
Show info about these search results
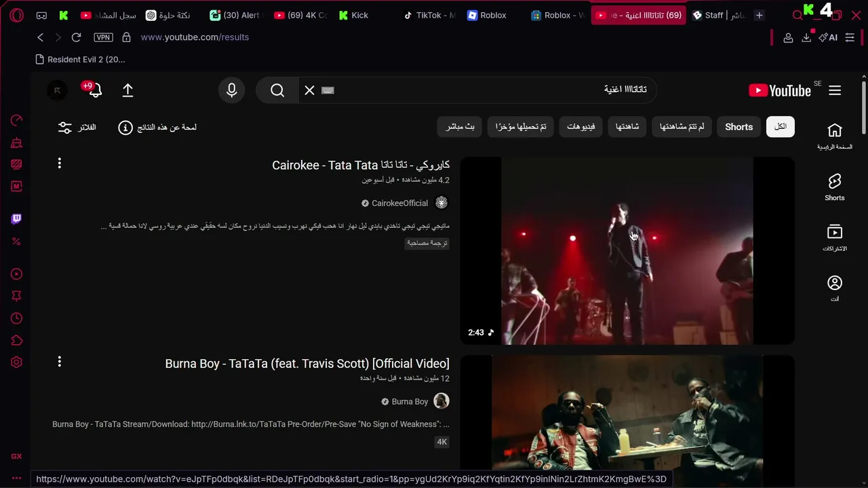[158, 127]
